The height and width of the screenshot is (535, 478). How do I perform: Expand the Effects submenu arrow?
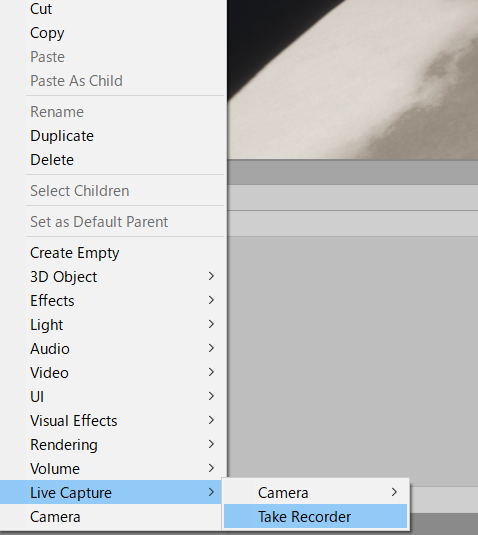[x=211, y=300]
